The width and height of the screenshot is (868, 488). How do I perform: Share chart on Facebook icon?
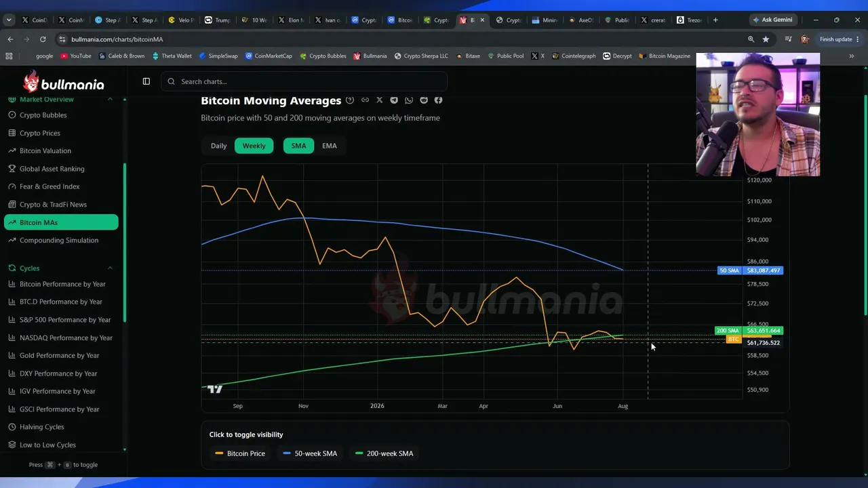pyautogui.click(x=438, y=100)
